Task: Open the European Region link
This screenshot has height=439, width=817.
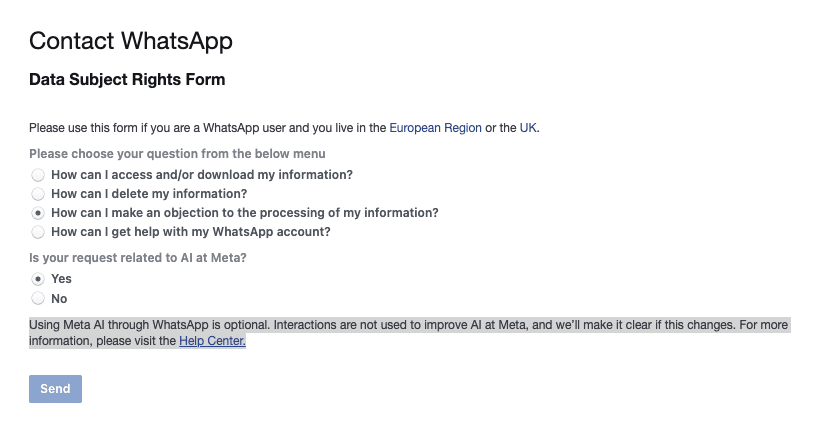Action: (x=435, y=128)
